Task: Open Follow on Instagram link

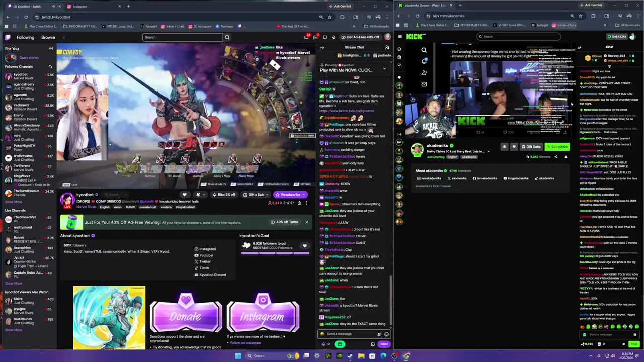Action: (x=246, y=343)
